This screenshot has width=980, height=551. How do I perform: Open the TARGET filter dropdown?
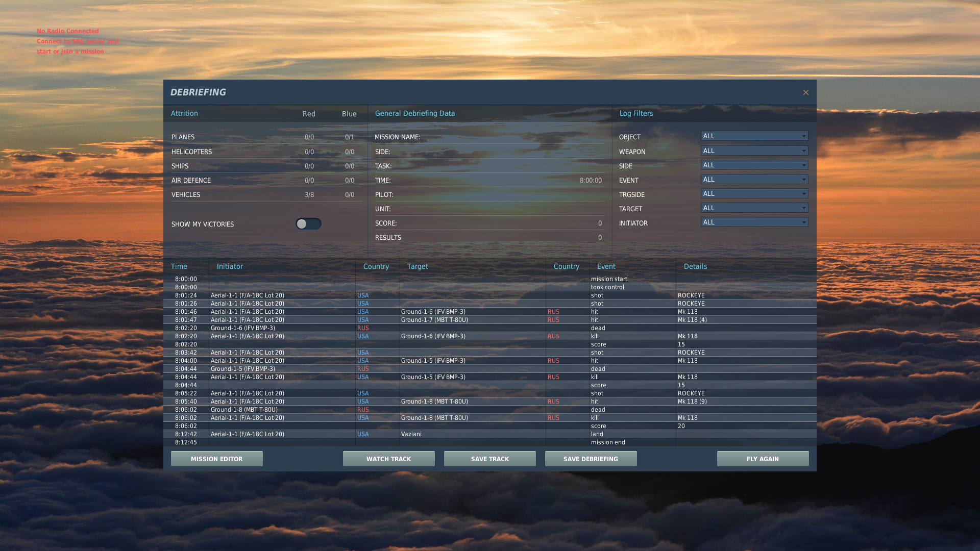(754, 208)
